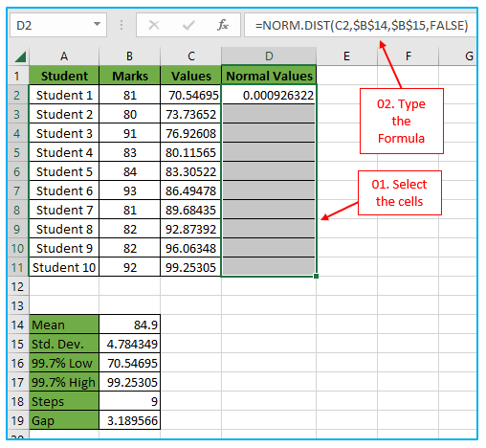The height and width of the screenshot is (448, 486).
Task: Click Student 3's marks value 91
Action: click(x=129, y=133)
